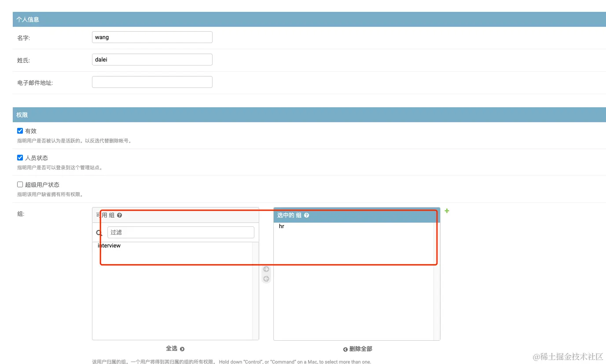Click the magnifier icon beside filter box
The height and width of the screenshot is (364, 606).
click(x=99, y=233)
